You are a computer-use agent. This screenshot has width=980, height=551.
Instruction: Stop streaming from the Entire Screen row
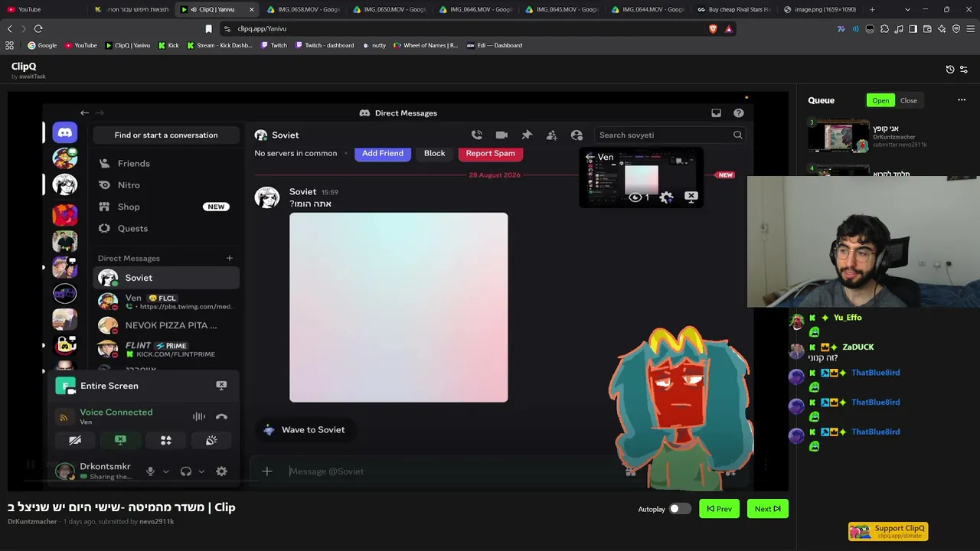pos(221,386)
